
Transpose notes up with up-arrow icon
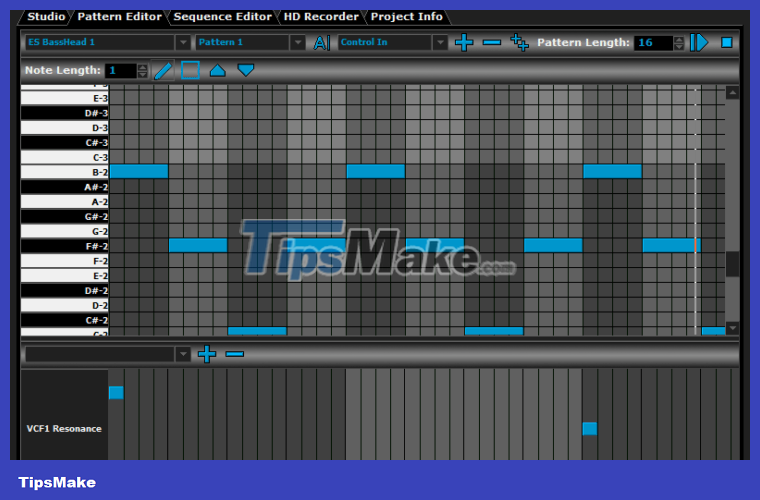(218, 71)
